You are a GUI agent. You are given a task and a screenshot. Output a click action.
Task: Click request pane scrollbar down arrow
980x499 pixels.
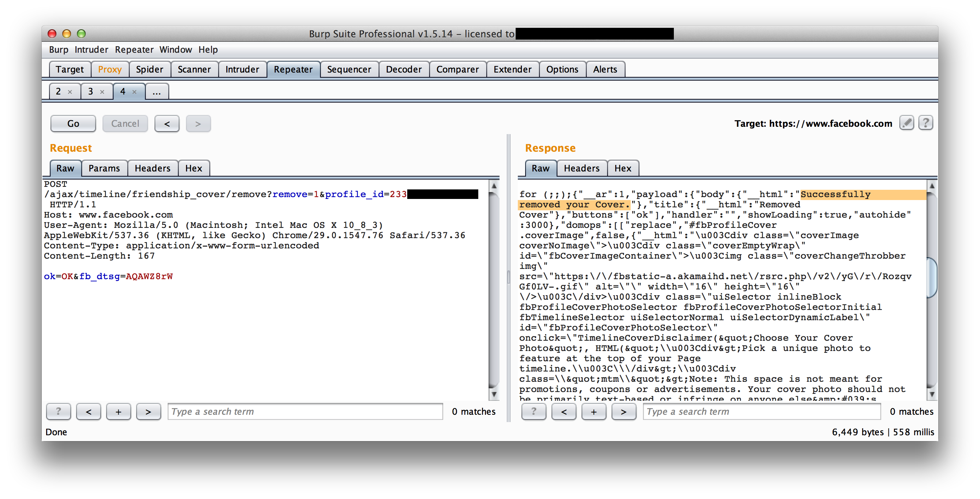coord(494,394)
